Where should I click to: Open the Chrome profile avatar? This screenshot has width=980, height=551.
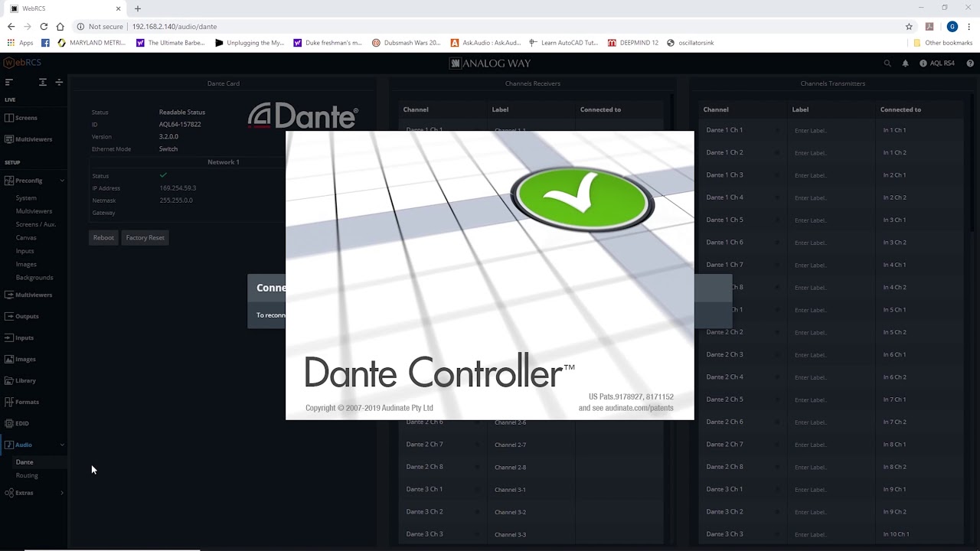tap(952, 26)
